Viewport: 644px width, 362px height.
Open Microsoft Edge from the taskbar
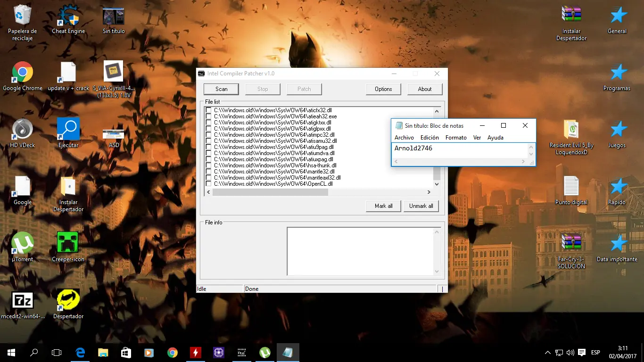81,352
